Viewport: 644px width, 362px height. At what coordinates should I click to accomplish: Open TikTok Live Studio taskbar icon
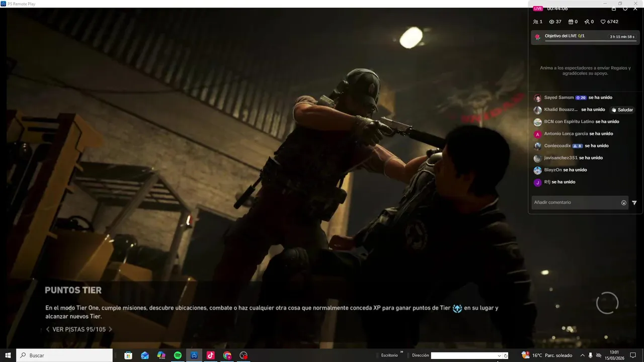211,355
